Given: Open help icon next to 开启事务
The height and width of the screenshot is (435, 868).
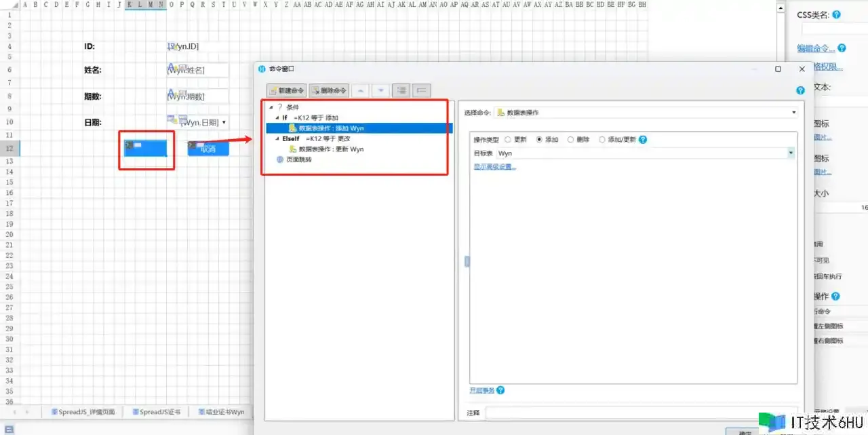Looking at the screenshot, I should [x=500, y=390].
